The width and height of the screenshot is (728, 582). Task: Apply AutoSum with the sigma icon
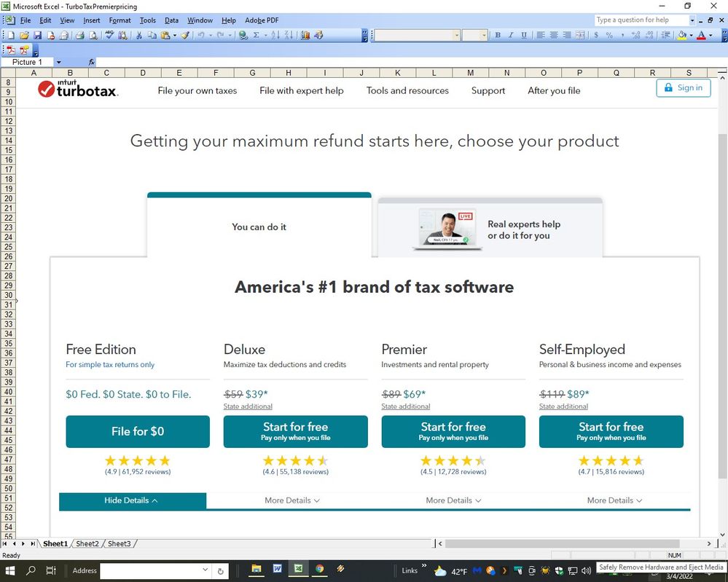click(x=256, y=35)
